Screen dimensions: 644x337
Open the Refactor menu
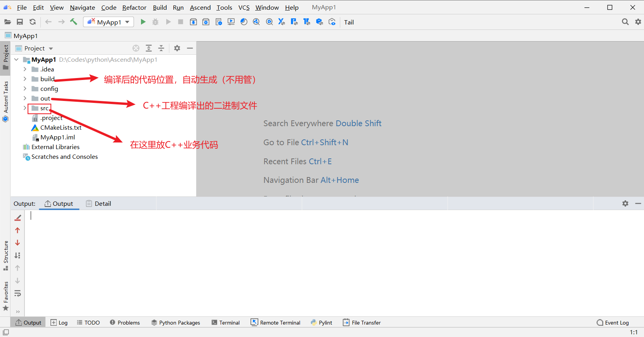(x=134, y=7)
